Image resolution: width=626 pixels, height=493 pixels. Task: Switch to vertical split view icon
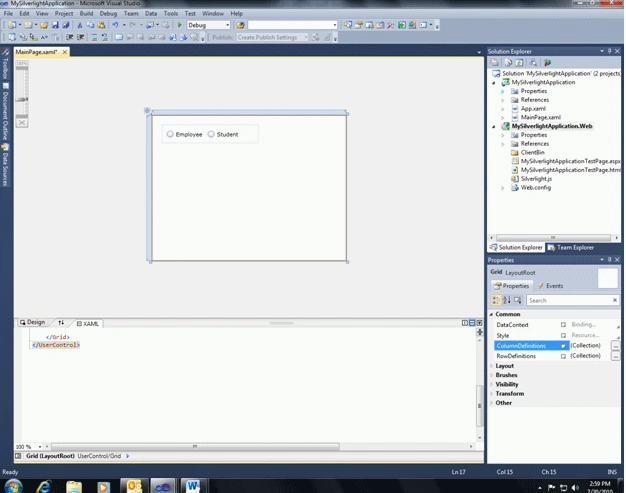pos(465,323)
